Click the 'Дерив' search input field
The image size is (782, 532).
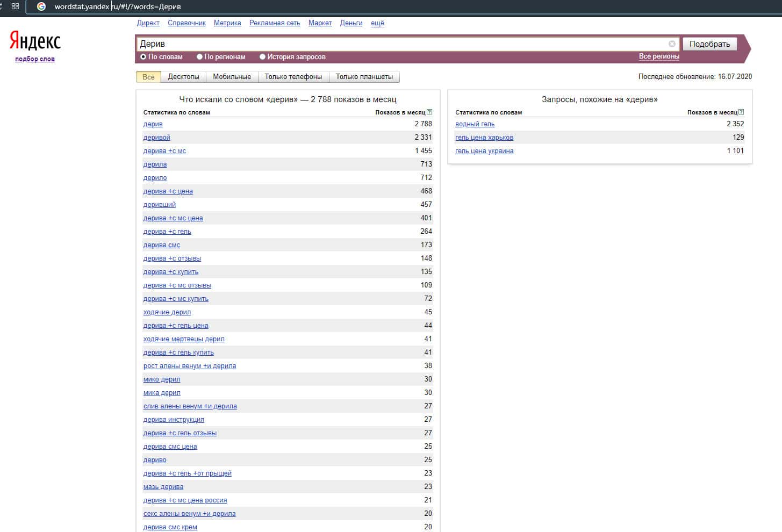(x=398, y=44)
